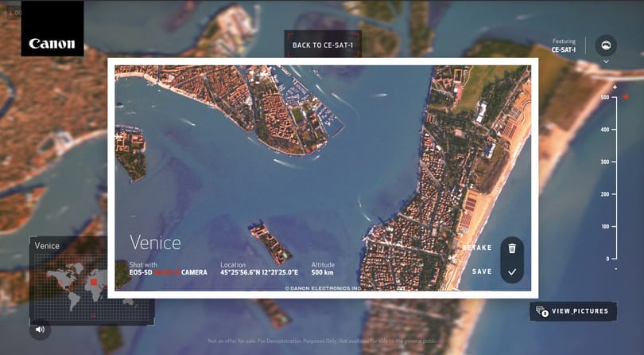The height and width of the screenshot is (355, 644).
Task: Mute sound with the speaker icon
Action: tap(40, 329)
